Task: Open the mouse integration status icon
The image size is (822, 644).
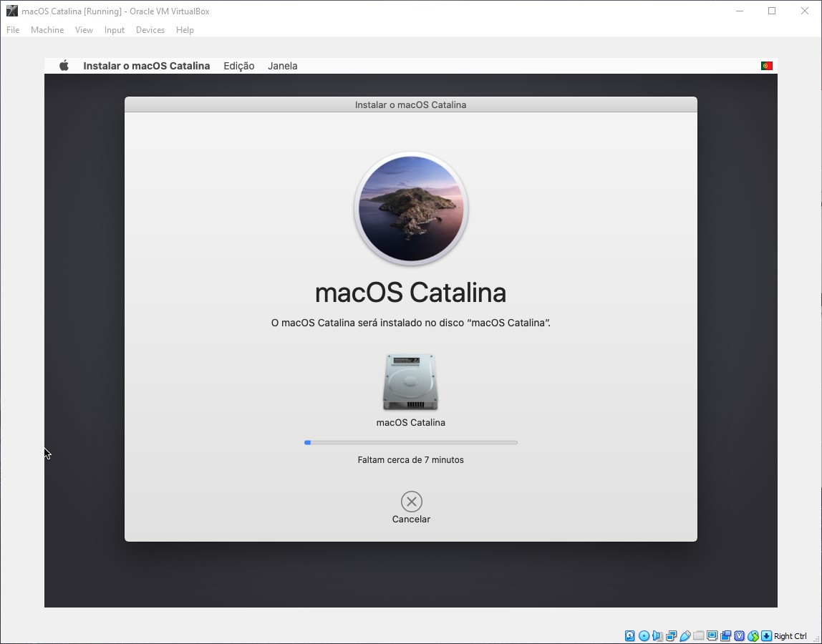Action: (x=753, y=636)
